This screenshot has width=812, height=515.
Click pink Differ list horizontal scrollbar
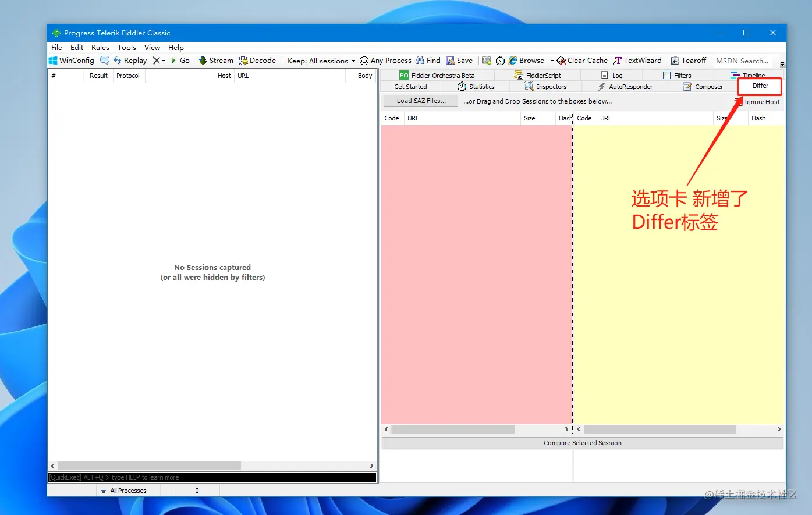(453, 429)
